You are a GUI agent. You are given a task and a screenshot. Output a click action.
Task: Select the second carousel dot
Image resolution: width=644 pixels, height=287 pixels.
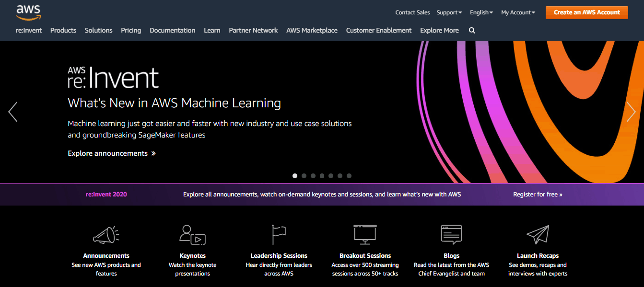304,176
